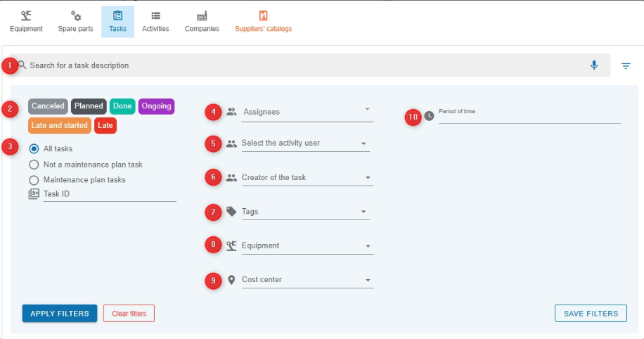Viewport: 644px width, 339px height.
Task: Click the magnifier search icon
Action: tap(22, 65)
